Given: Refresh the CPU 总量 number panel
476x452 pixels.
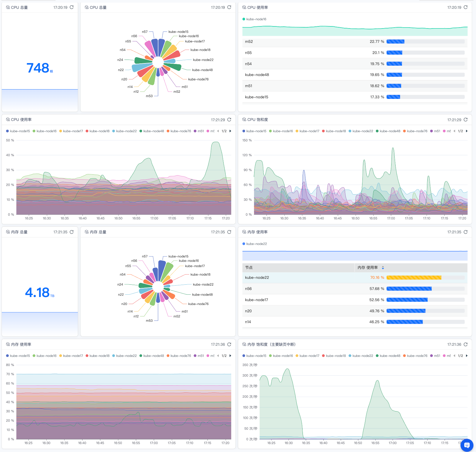Looking at the screenshot, I should pos(72,7).
